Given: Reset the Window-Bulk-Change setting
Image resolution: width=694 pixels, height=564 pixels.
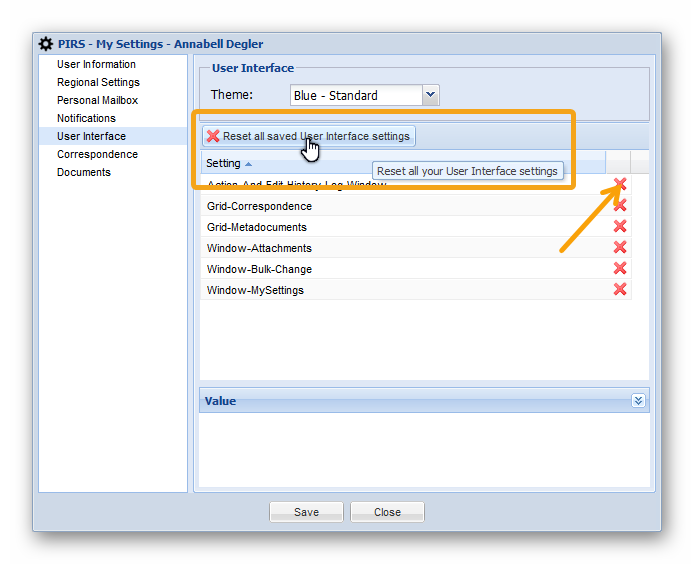Looking at the screenshot, I should click(x=620, y=269).
